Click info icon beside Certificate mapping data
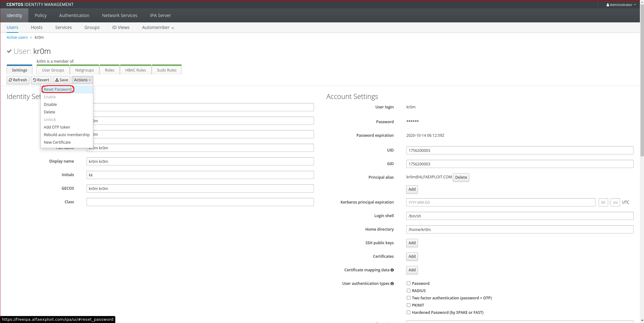Screen dimensions: 644x323 [x=392, y=270]
